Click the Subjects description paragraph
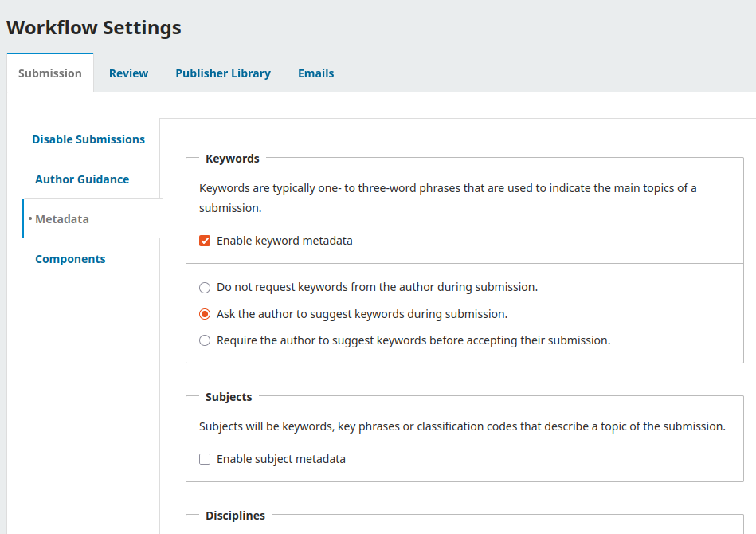This screenshot has height=534, width=756. (x=462, y=426)
